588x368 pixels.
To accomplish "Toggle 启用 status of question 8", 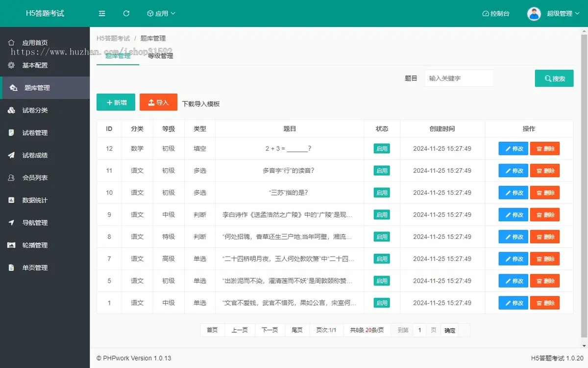I will click(382, 237).
